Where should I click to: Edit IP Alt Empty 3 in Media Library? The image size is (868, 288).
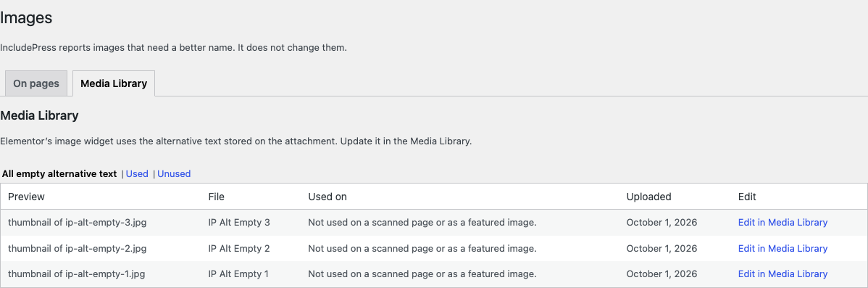[783, 223]
